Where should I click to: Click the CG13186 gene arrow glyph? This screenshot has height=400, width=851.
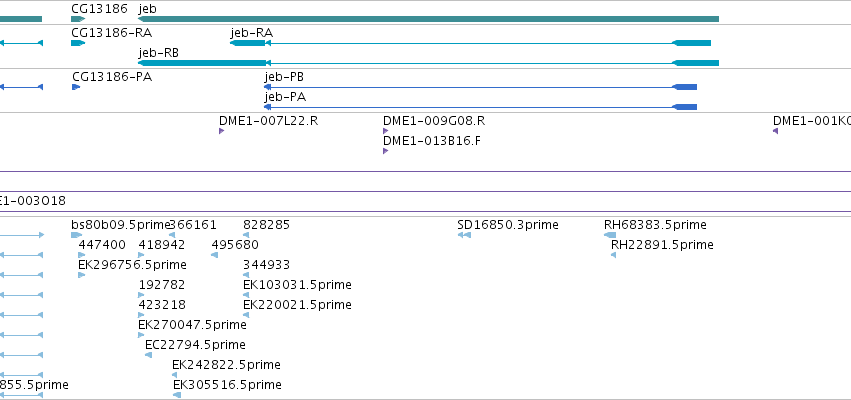[78, 19]
